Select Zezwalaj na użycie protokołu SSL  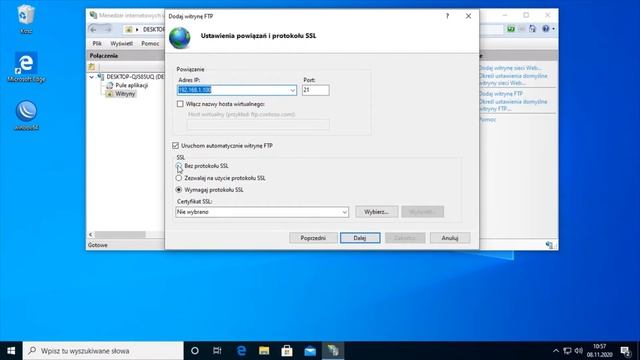179,178
